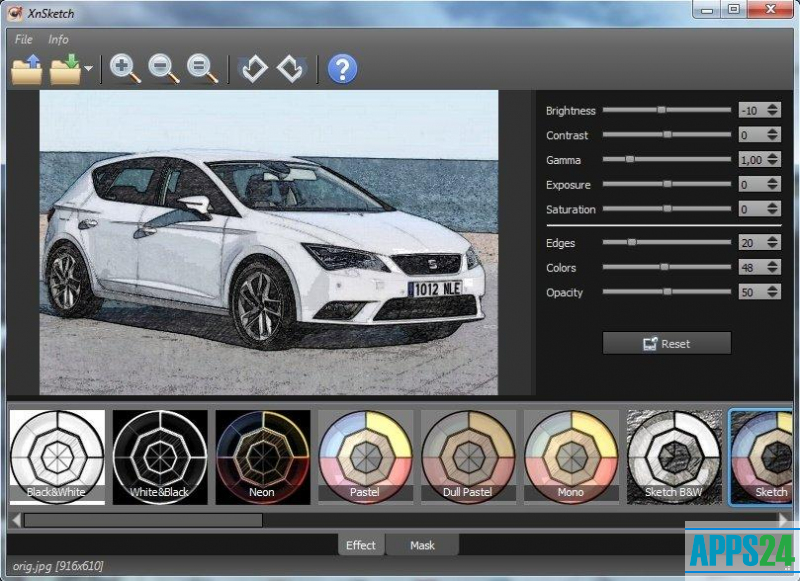This screenshot has width=800, height=581.
Task: Select the Mono effect thumbnail
Action: 571,457
